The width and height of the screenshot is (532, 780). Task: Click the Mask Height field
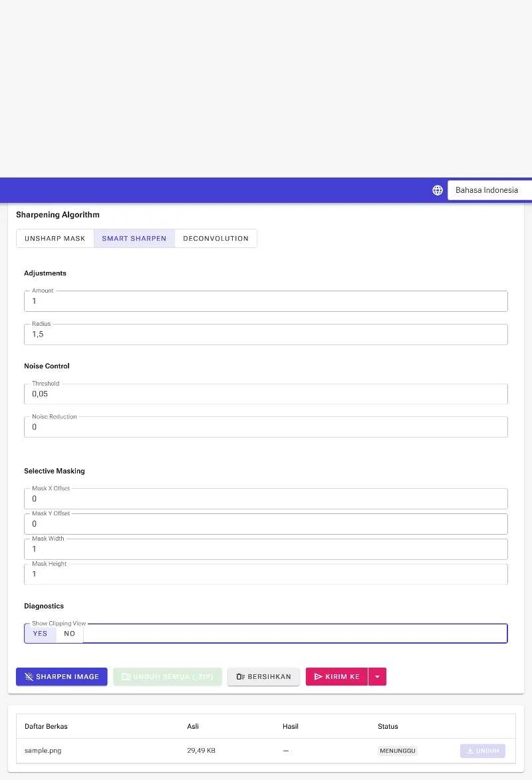[x=266, y=574]
